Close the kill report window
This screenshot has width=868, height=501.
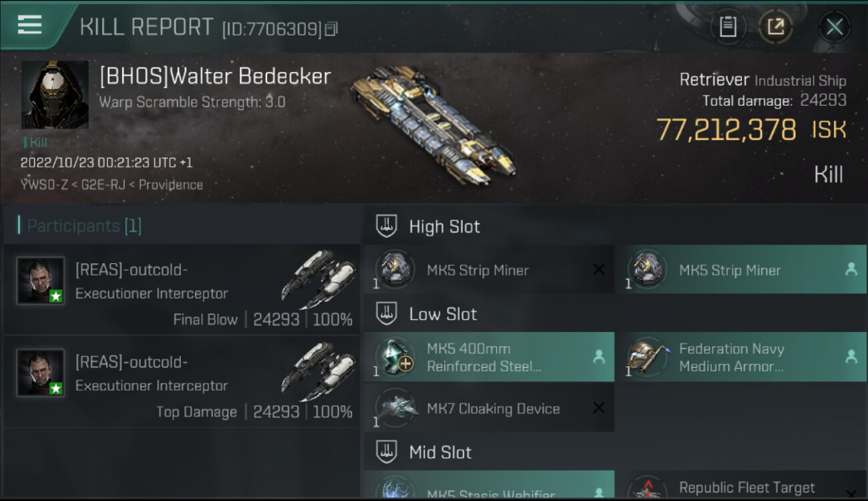834,27
